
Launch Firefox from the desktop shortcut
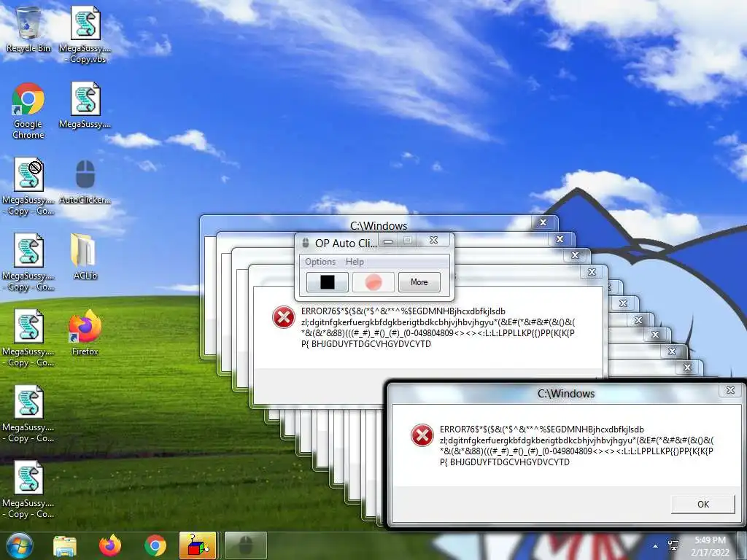click(x=85, y=332)
